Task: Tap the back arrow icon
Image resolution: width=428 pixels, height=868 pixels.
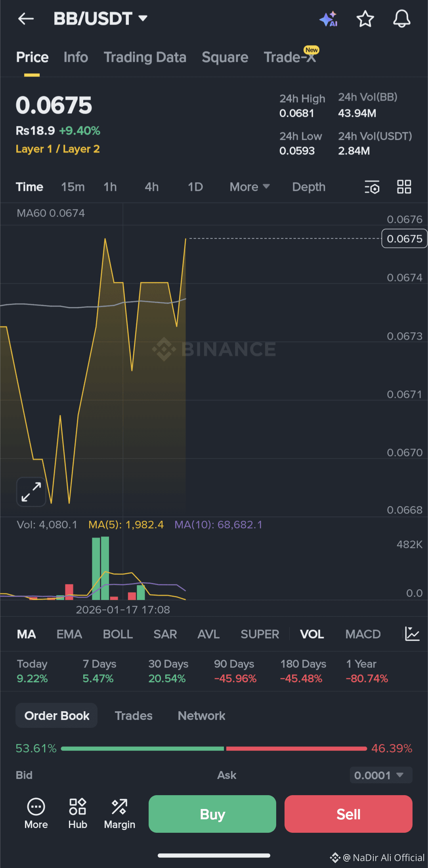Action: coord(26,19)
